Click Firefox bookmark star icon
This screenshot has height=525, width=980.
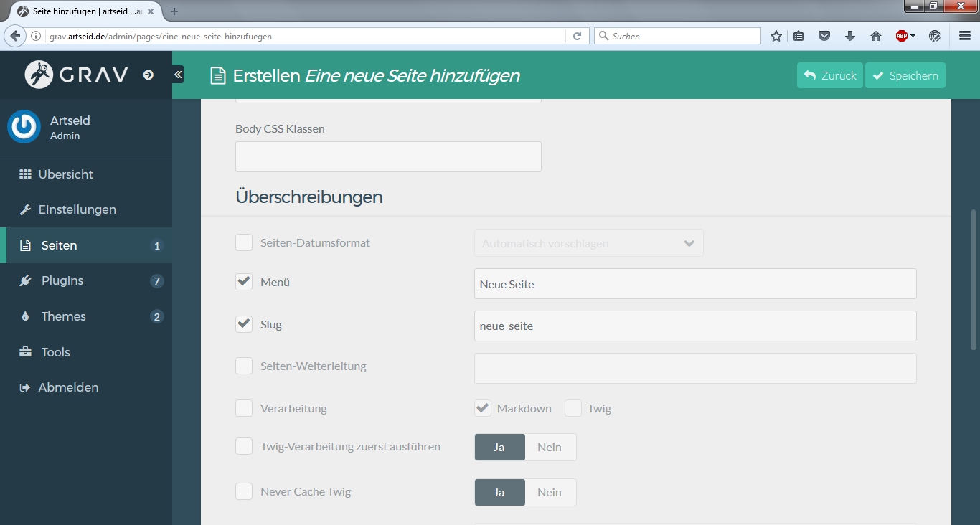776,36
